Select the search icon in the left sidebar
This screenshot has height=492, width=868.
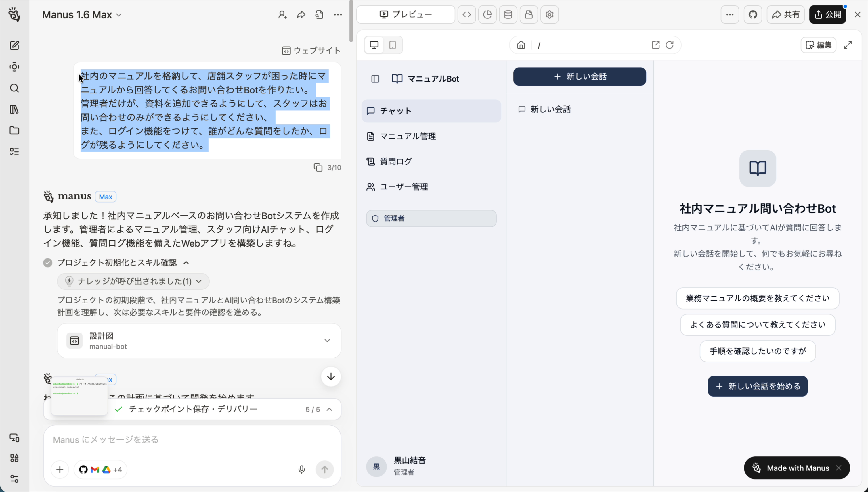pyautogui.click(x=14, y=88)
